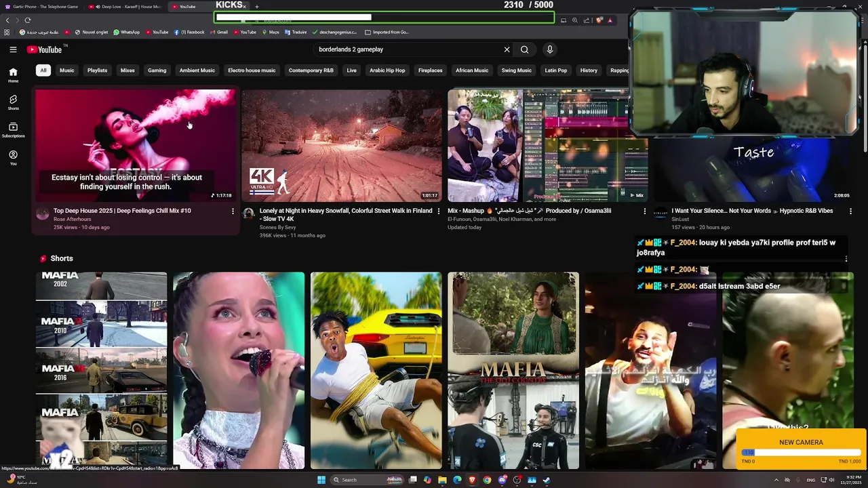The image size is (868, 488).
Task: Play the snowy street 4K video thumbnail
Action: (x=342, y=146)
